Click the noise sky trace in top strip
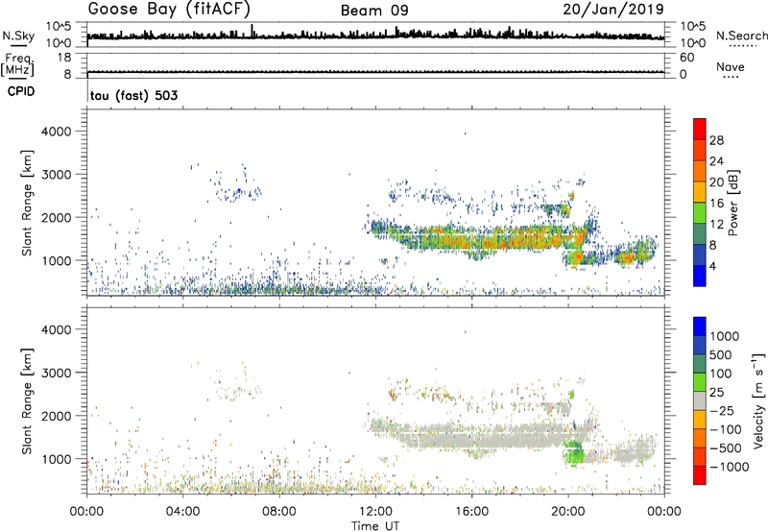The image size is (768, 532). 375,36
